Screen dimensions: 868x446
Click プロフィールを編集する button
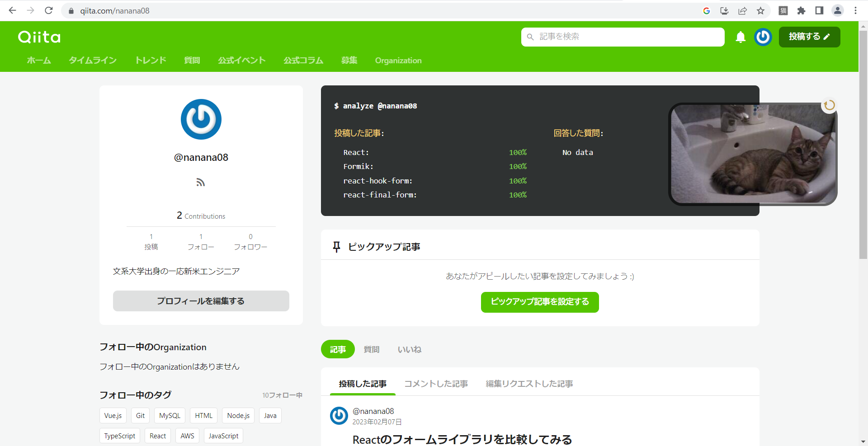pos(201,300)
